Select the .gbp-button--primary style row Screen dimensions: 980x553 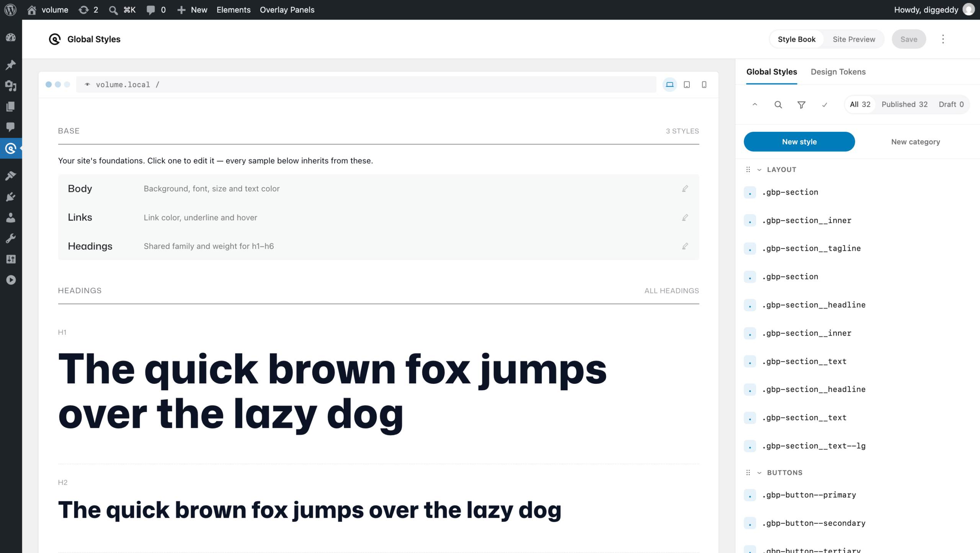[857, 495]
